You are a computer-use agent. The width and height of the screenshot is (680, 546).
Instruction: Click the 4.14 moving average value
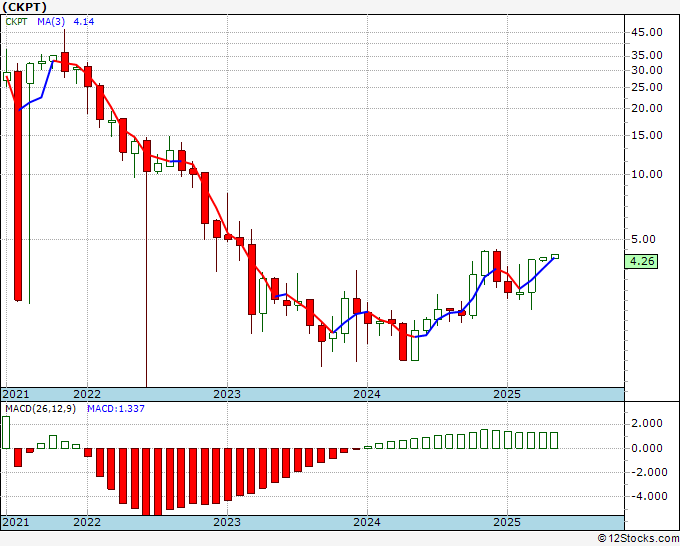pos(84,22)
